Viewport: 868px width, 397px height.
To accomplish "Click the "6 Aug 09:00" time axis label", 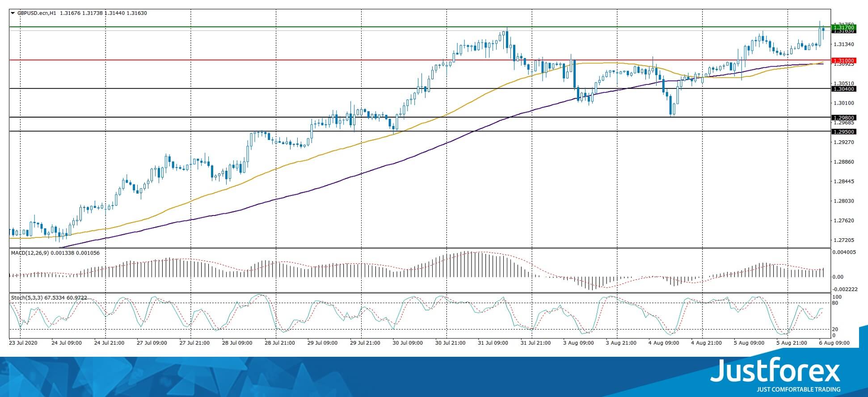I will click(x=834, y=343).
